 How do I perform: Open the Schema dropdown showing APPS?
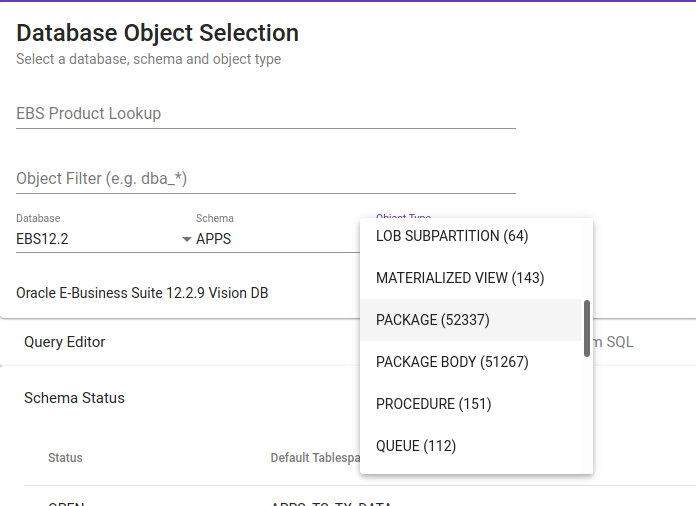tap(278, 239)
